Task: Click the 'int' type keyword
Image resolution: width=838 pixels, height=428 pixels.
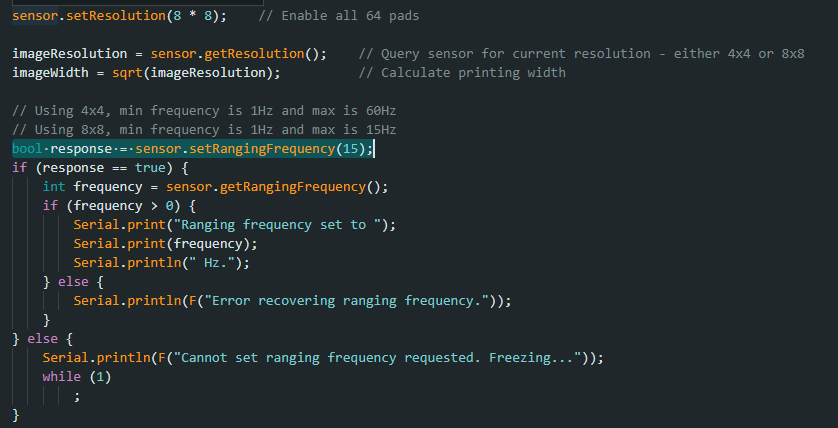Action: tap(54, 186)
